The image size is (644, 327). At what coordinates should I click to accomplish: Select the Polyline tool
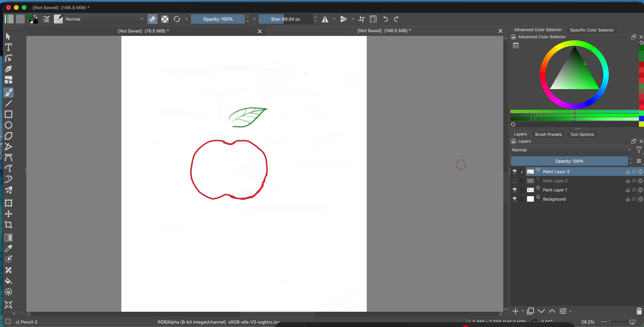8,147
